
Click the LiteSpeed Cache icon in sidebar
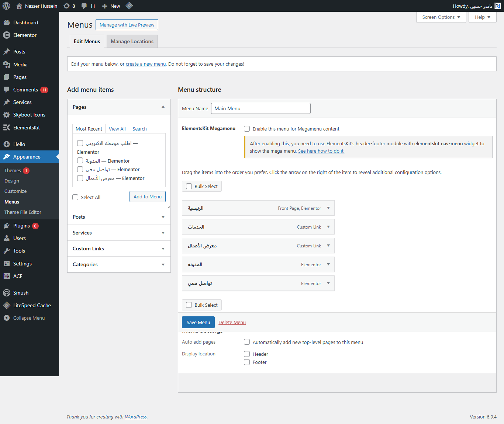[x=7, y=305]
